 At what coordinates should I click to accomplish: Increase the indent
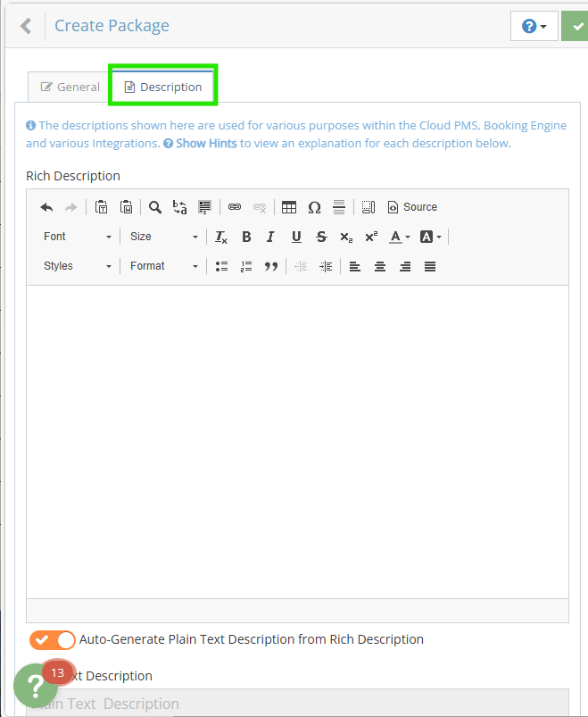tap(326, 267)
